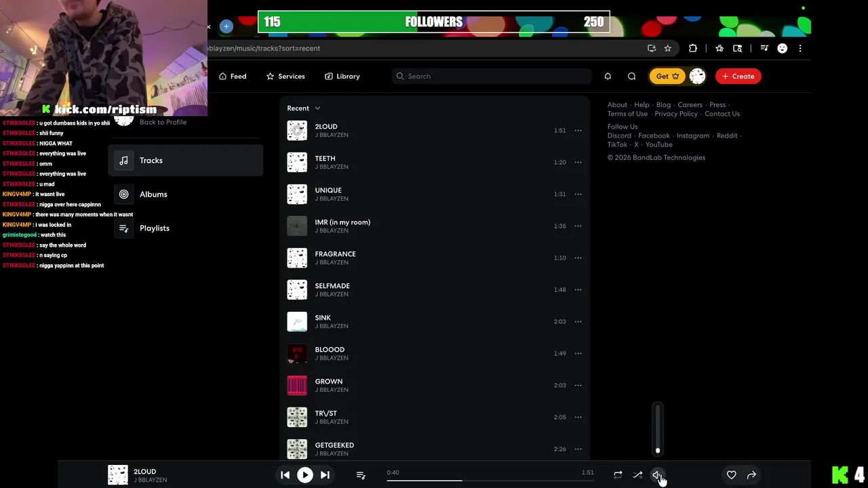Play 2LOUD from its thumbnail
Viewport: 868px width, 488px height.
click(x=297, y=130)
